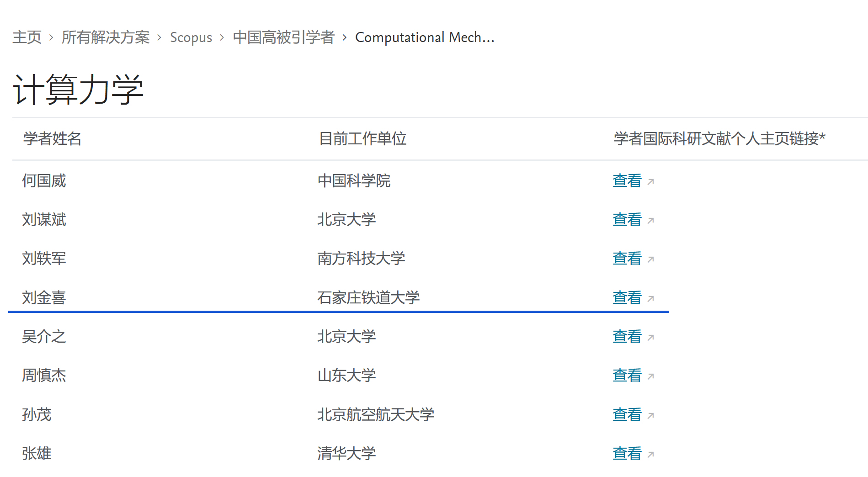Click Computational Mech... breadcrumb item
The width and height of the screenshot is (868, 477).
425,37
